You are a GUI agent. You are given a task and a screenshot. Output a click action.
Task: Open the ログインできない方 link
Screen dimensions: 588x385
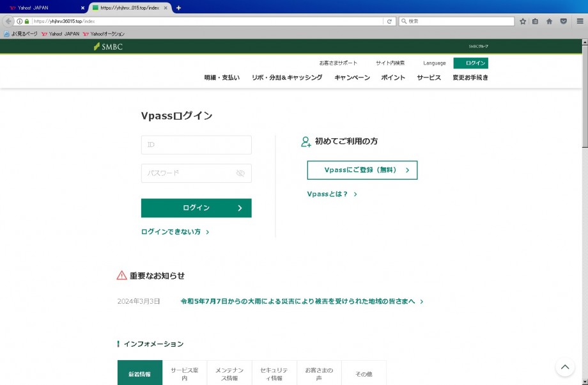[175, 232]
